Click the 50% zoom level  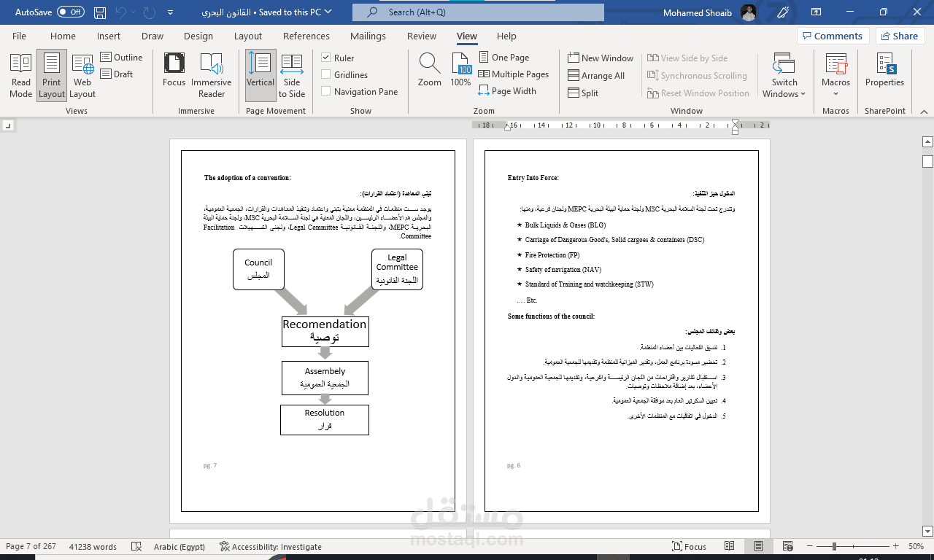pos(916,546)
